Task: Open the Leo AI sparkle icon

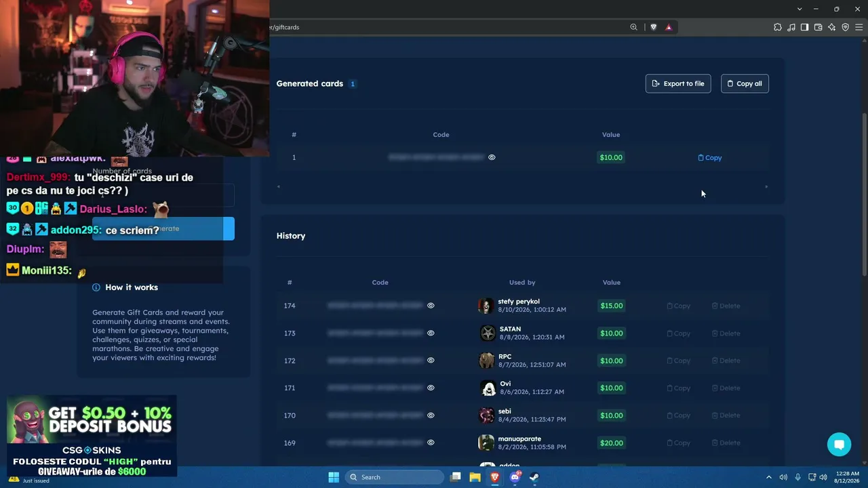Action: click(x=832, y=27)
